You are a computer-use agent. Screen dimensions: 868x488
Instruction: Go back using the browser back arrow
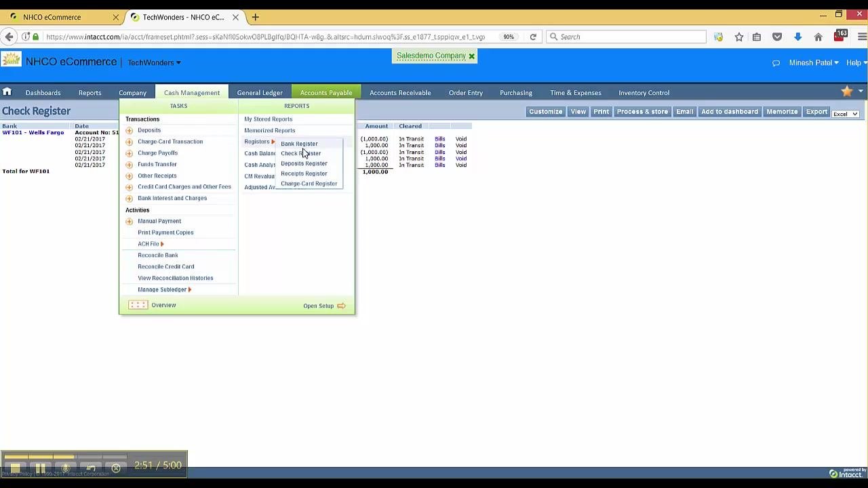[9, 37]
